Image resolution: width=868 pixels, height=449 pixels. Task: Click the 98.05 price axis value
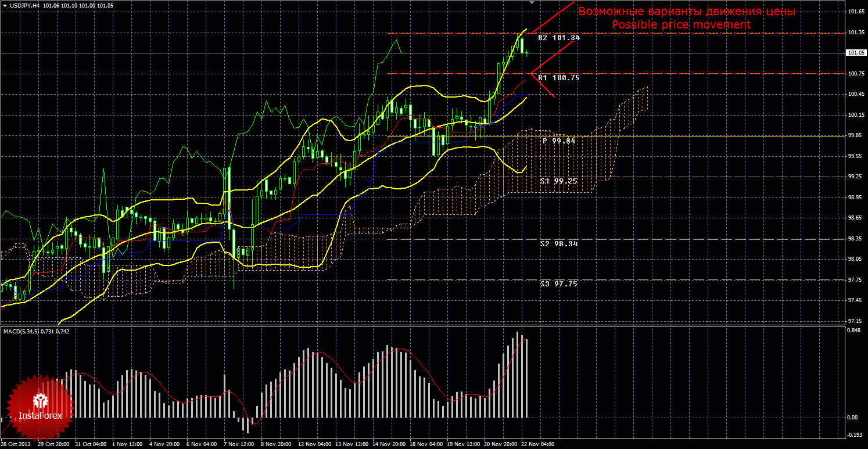[x=855, y=259]
